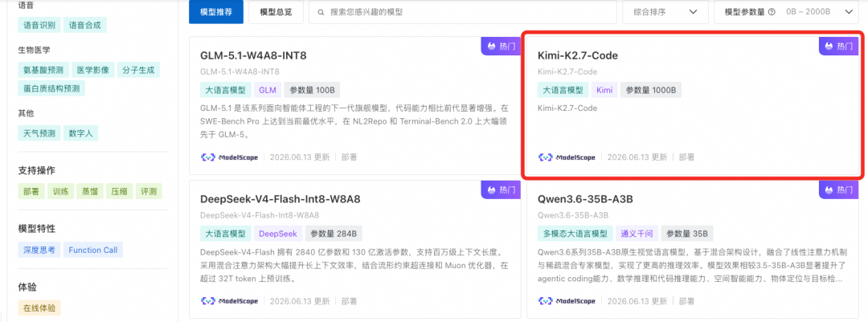The height and width of the screenshot is (322, 868).
Task: Click 热门 badge on GLM-5.1-W4A8-INT8 card
Action: point(501,46)
